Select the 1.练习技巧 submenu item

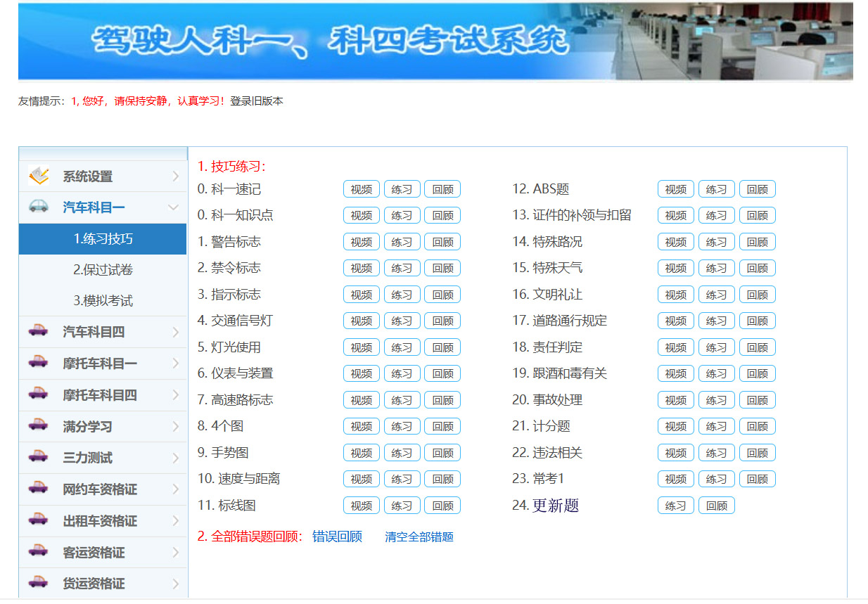(x=103, y=239)
